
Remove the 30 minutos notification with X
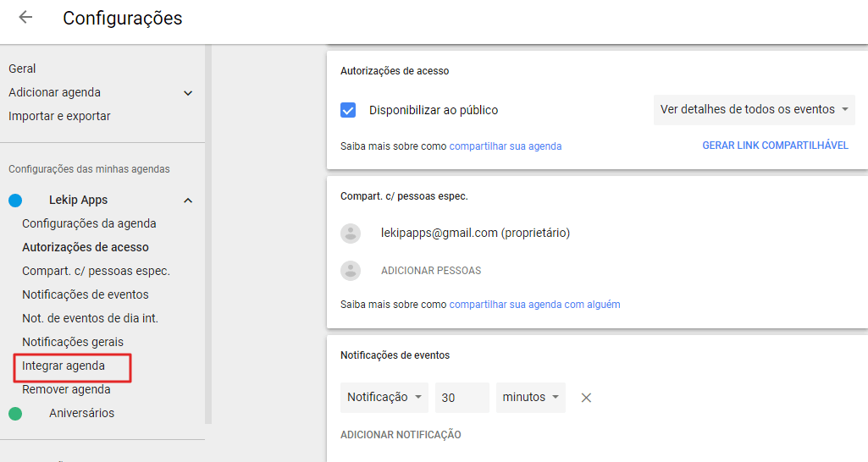tap(586, 398)
